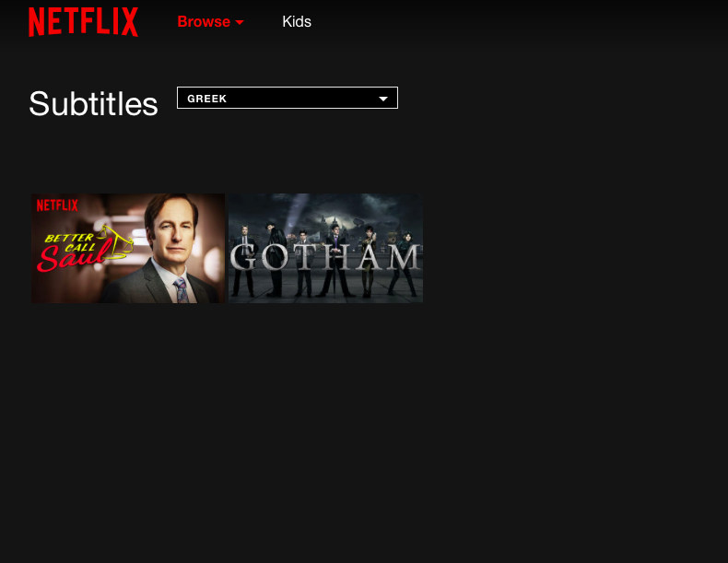728x563 pixels.
Task: Open the Better Call Saul title card
Action: tap(128, 248)
